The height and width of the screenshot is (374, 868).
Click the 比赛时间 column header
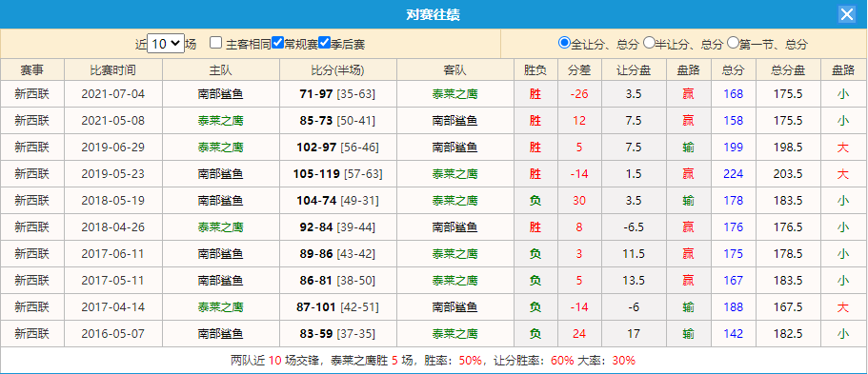[x=113, y=69]
